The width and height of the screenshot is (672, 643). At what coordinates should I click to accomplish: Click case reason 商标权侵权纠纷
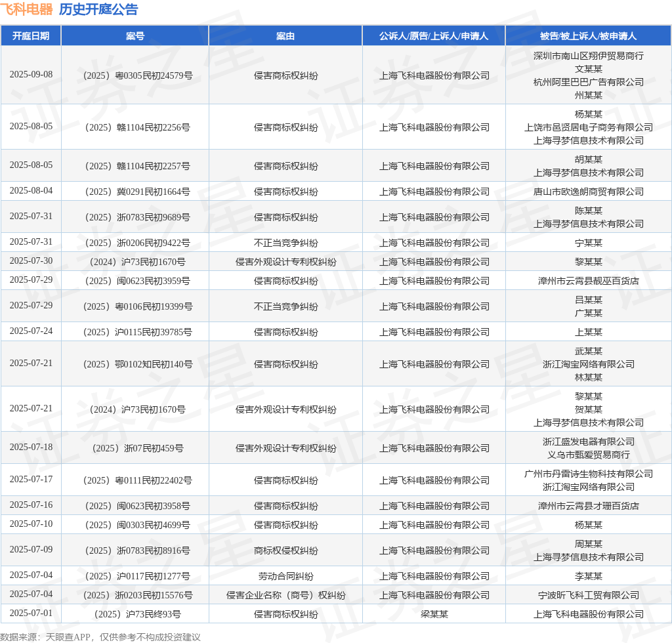click(x=286, y=551)
